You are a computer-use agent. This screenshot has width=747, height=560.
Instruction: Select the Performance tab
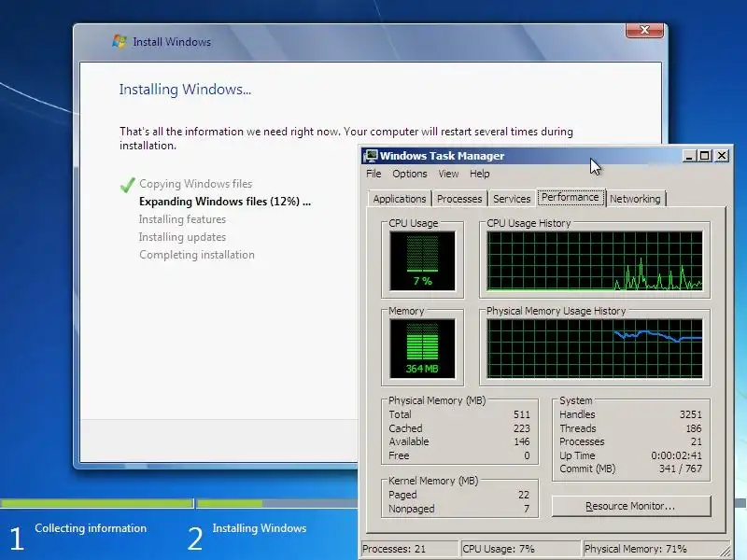tap(571, 197)
